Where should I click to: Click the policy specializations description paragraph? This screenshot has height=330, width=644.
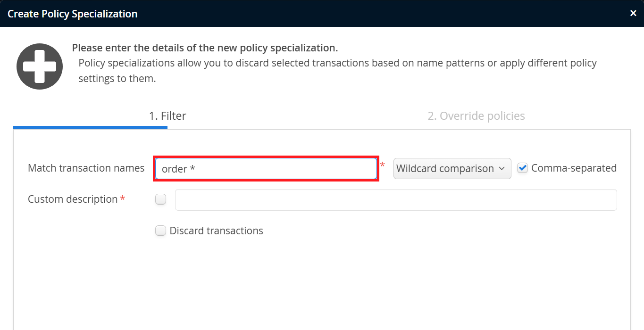coord(337,71)
